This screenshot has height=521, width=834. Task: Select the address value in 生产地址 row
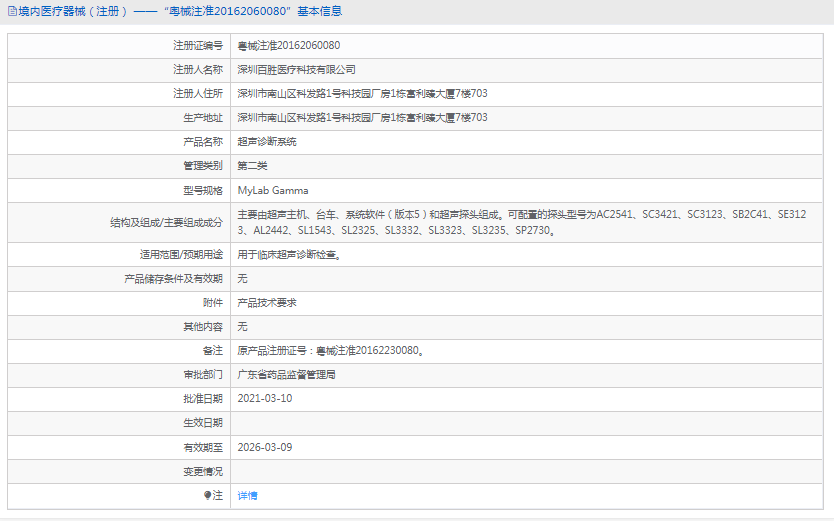[362, 117]
